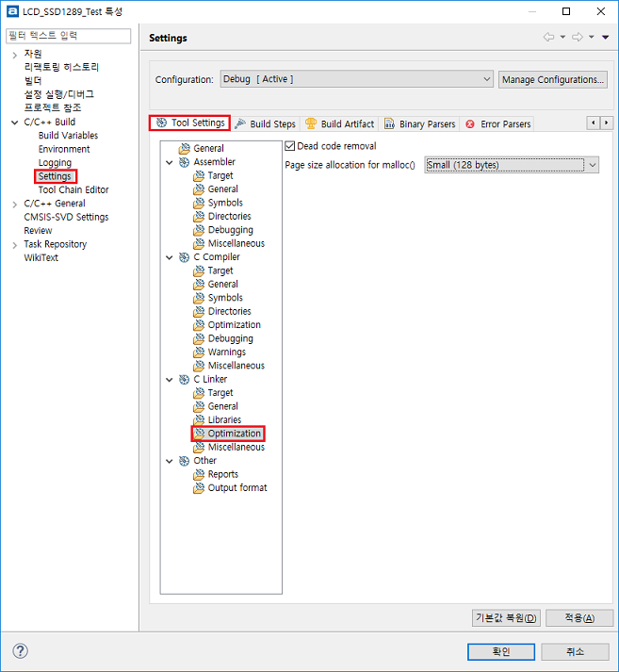619x672 pixels.
Task: Select Settings under C/C++ Build
Action: coord(55,176)
